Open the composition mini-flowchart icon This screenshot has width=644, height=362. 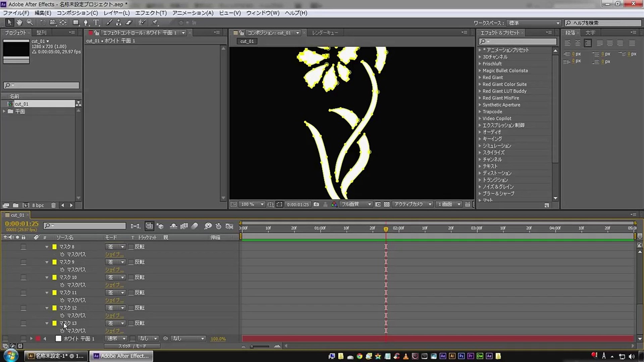pyautogui.click(x=135, y=226)
